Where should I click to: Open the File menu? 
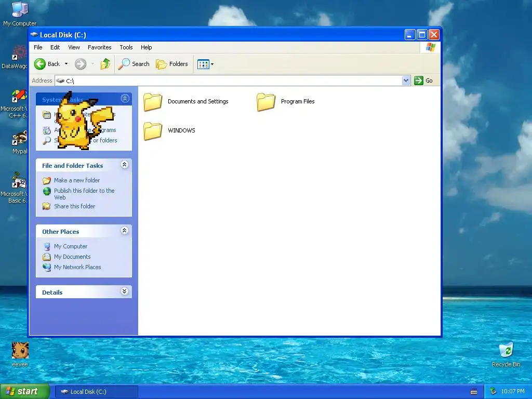(38, 47)
